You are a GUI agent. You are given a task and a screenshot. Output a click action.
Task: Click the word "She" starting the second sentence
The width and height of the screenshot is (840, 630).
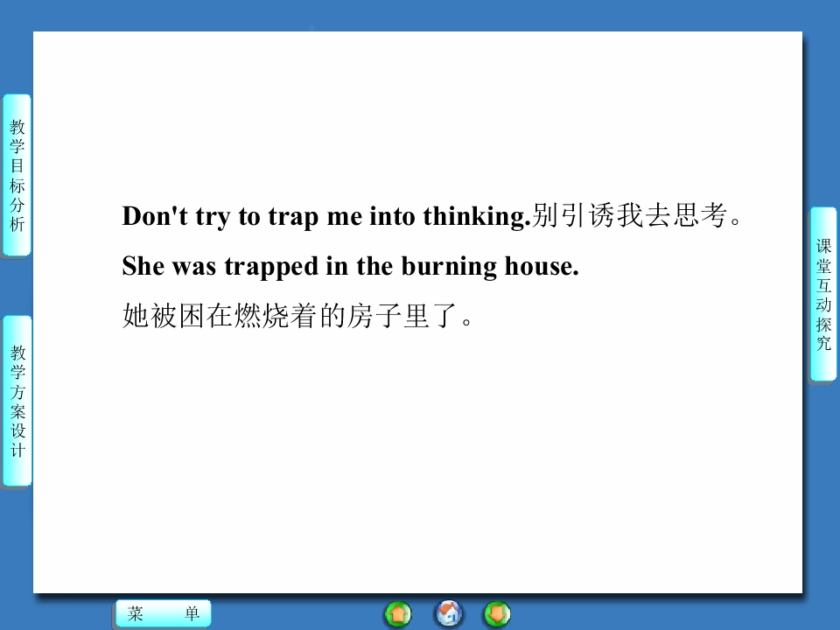tap(143, 266)
